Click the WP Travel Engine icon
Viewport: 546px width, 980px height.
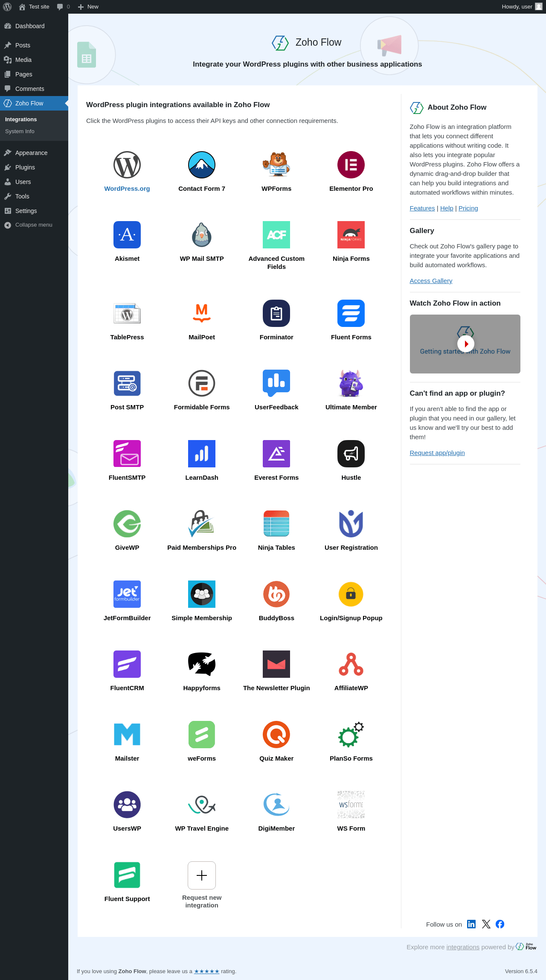coord(202,805)
